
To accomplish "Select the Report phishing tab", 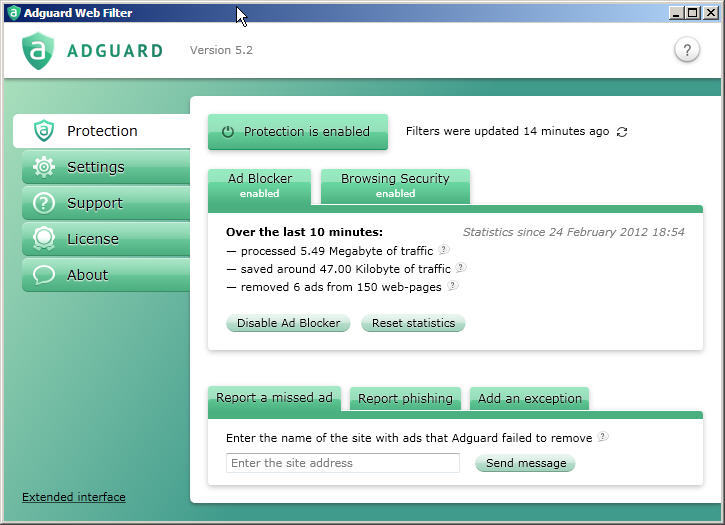I will pyautogui.click(x=405, y=398).
